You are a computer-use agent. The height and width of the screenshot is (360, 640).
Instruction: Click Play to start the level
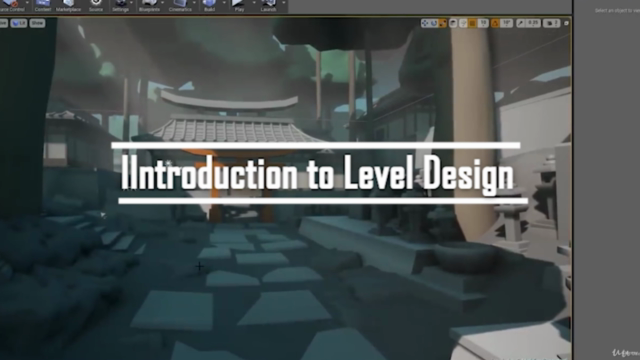point(239,5)
